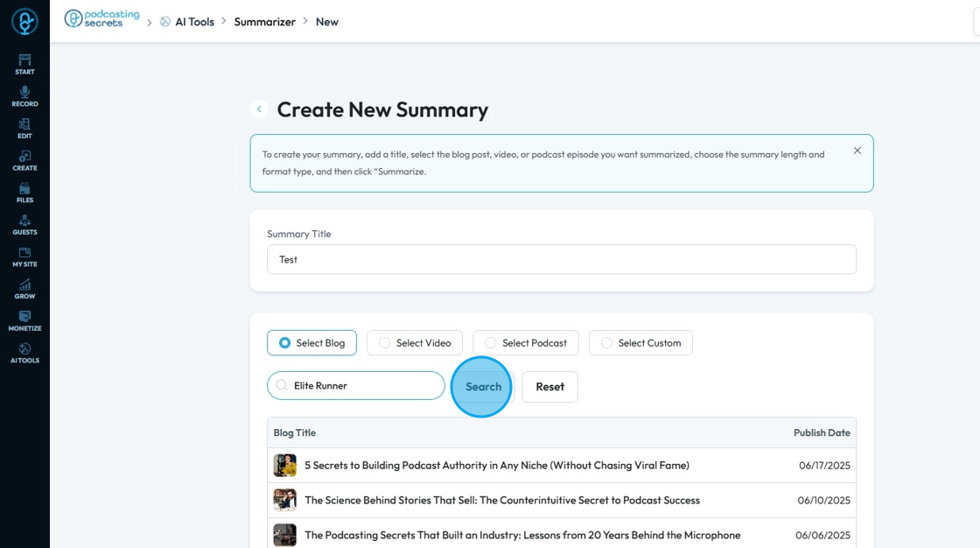Screen dimensions: 980x548
Task: Open the GROW analytics section
Action: coord(24,289)
